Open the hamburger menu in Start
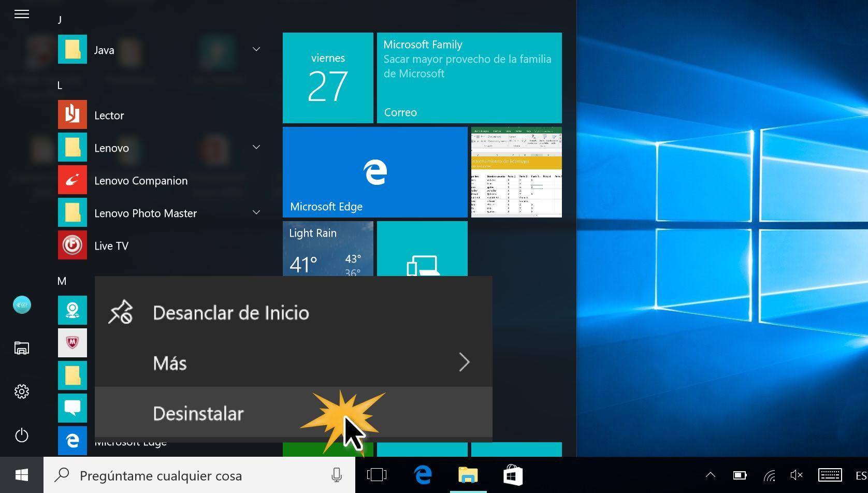 (22, 14)
